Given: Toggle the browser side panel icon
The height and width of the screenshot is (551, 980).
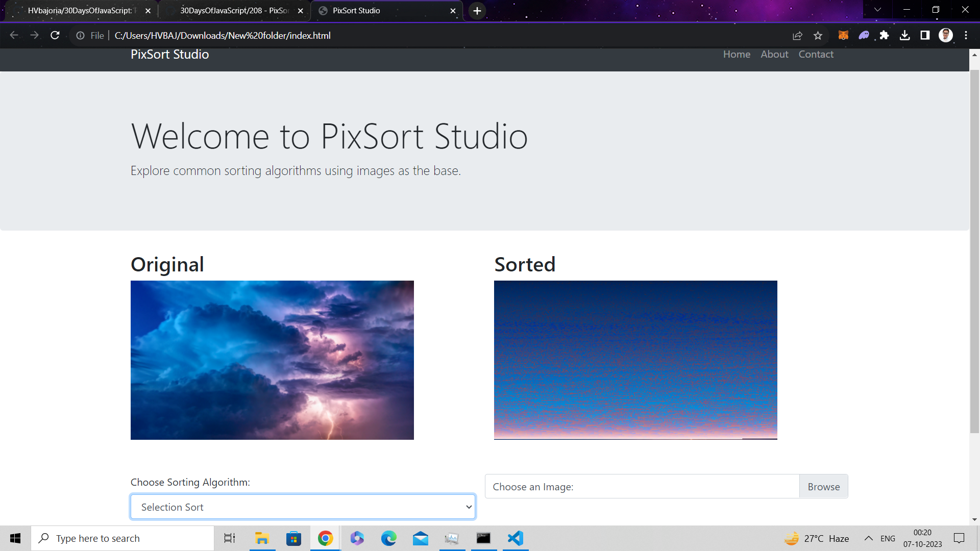Looking at the screenshot, I should pyautogui.click(x=925, y=35).
